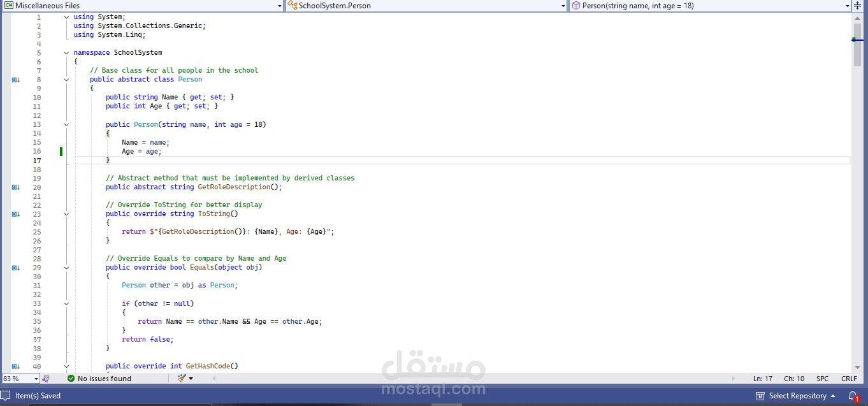Viewport: 868px width, 406px height.
Task: Click the SchoolSystem namespace name on line 5
Action: pos(138,53)
